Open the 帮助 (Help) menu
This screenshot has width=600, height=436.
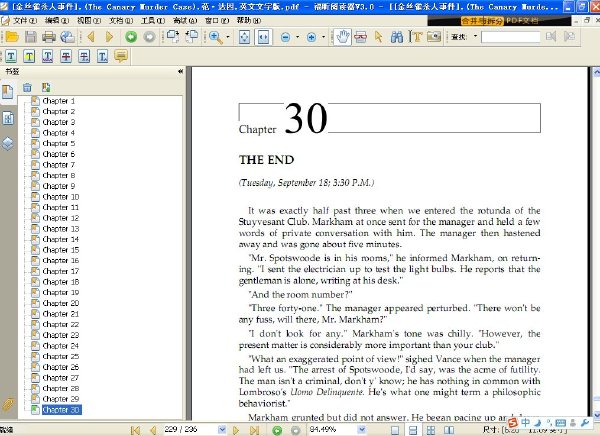coord(249,20)
